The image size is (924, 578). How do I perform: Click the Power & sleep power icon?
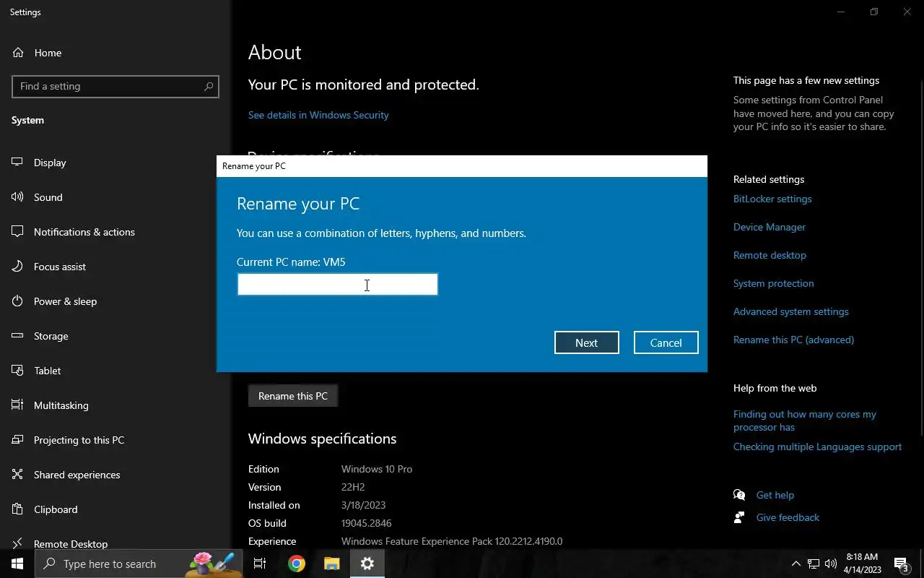pyautogui.click(x=17, y=301)
